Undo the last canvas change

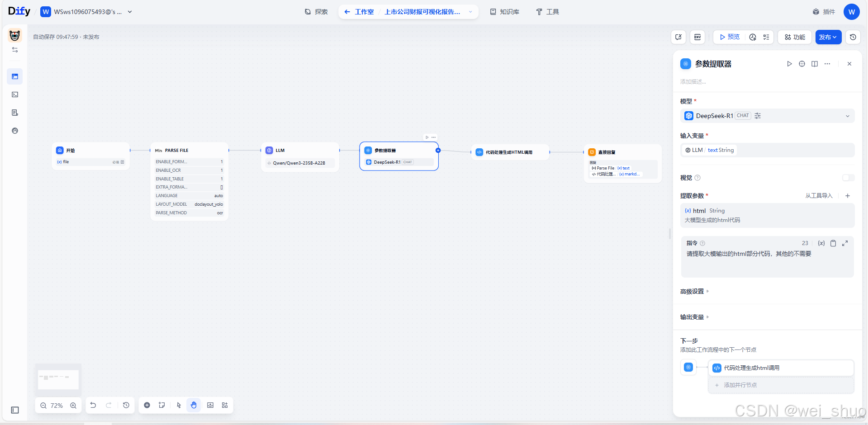[93, 405]
